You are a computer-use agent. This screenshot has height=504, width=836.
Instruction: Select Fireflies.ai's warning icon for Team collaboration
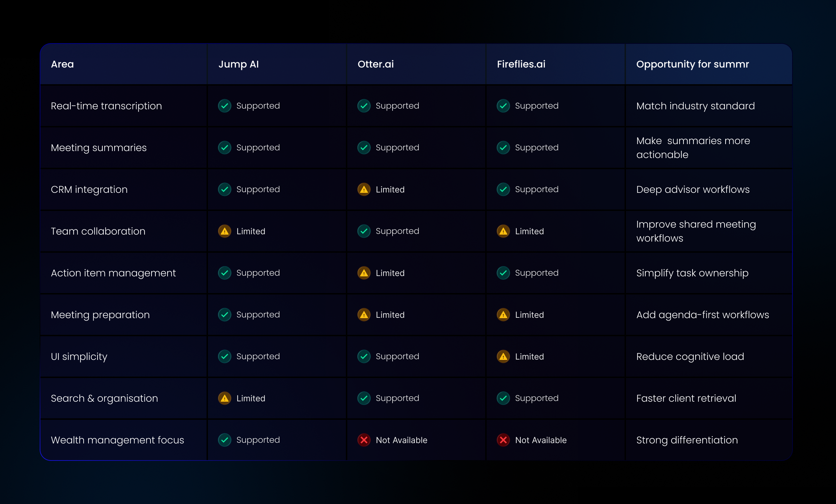(503, 231)
